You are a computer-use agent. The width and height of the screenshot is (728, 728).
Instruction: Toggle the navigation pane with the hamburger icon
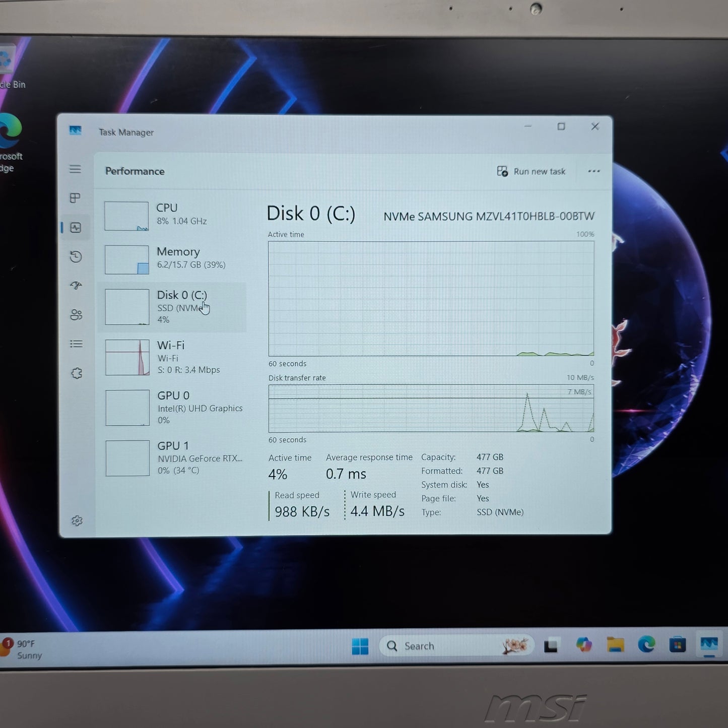[x=76, y=169]
